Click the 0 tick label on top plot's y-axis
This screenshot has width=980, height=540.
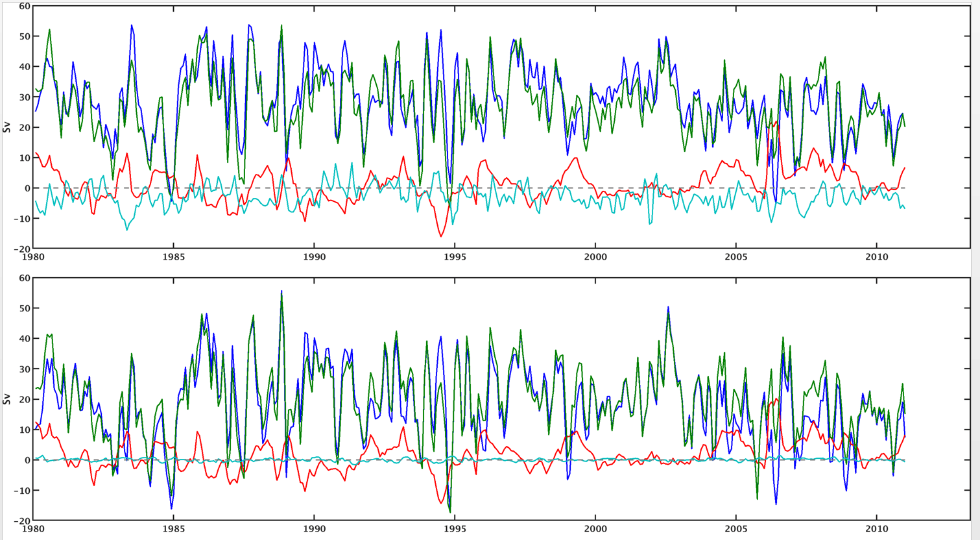point(27,188)
